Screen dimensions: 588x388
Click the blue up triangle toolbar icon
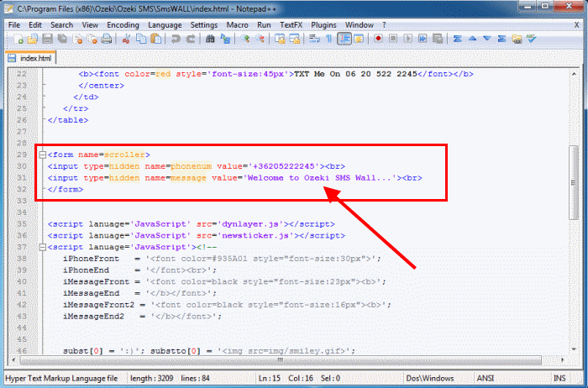point(472,39)
